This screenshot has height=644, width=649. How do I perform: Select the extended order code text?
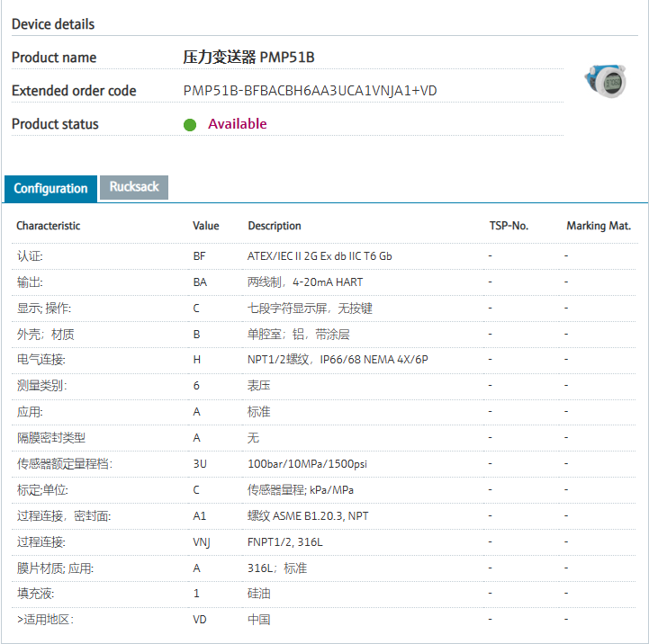click(310, 91)
